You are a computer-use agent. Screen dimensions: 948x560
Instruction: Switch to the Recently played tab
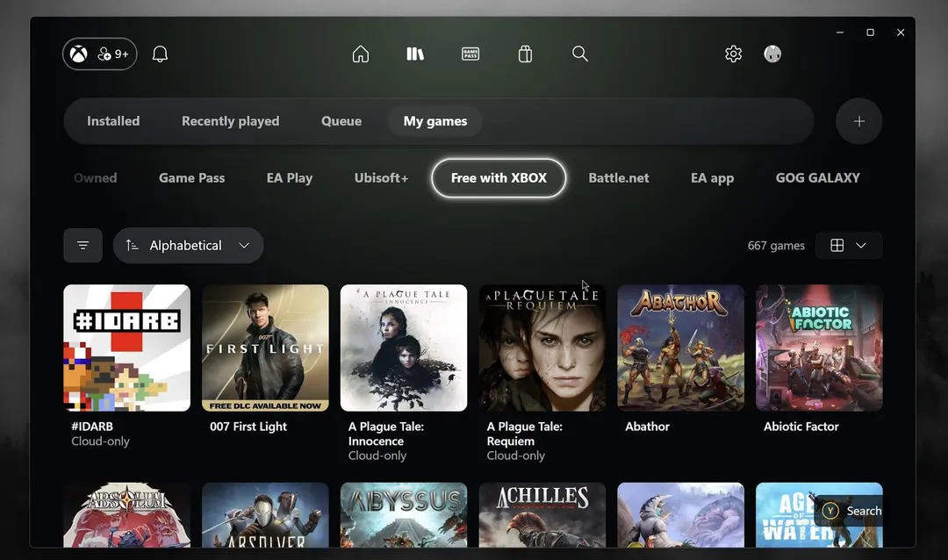pos(230,121)
